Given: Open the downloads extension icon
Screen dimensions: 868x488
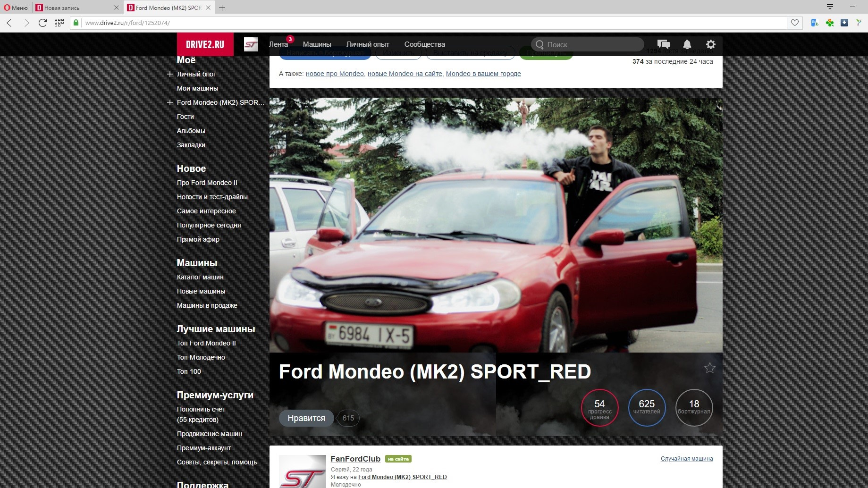Looking at the screenshot, I should [x=844, y=23].
